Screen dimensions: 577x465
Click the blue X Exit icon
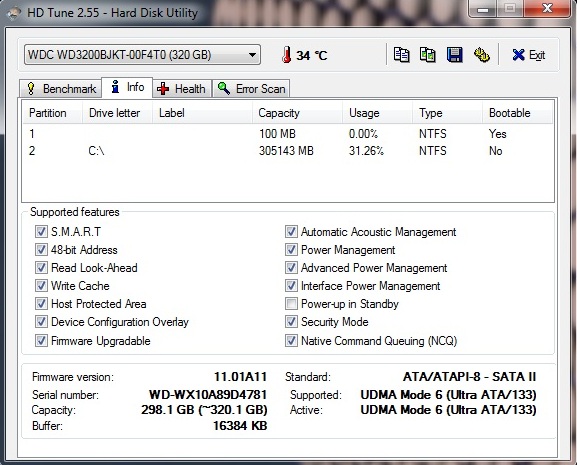(x=518, y=55)
